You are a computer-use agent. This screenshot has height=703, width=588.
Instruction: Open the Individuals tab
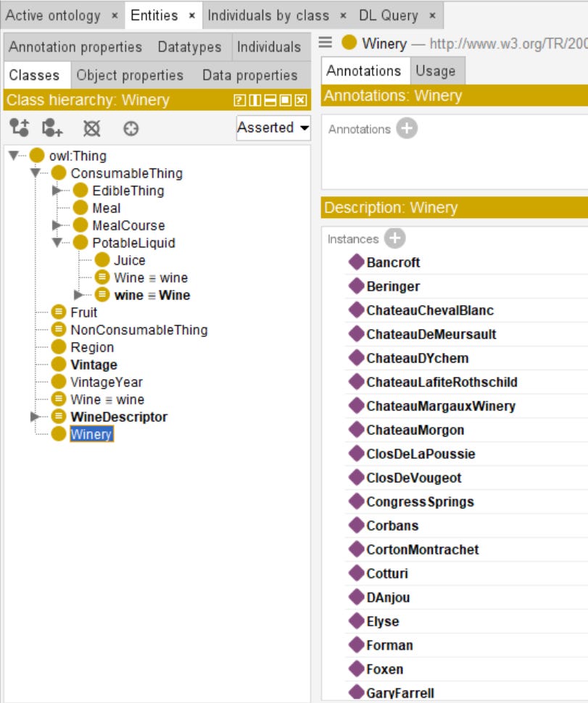click(269, 46)
